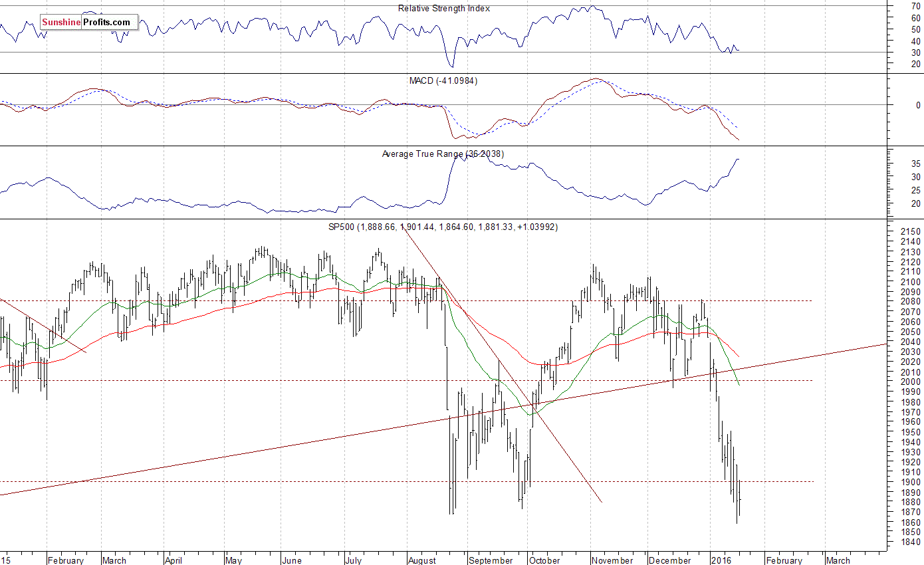Click the 1840 price axis label
Image resolution: width=924 pixels, height=565 pixels.
[911, 542]
